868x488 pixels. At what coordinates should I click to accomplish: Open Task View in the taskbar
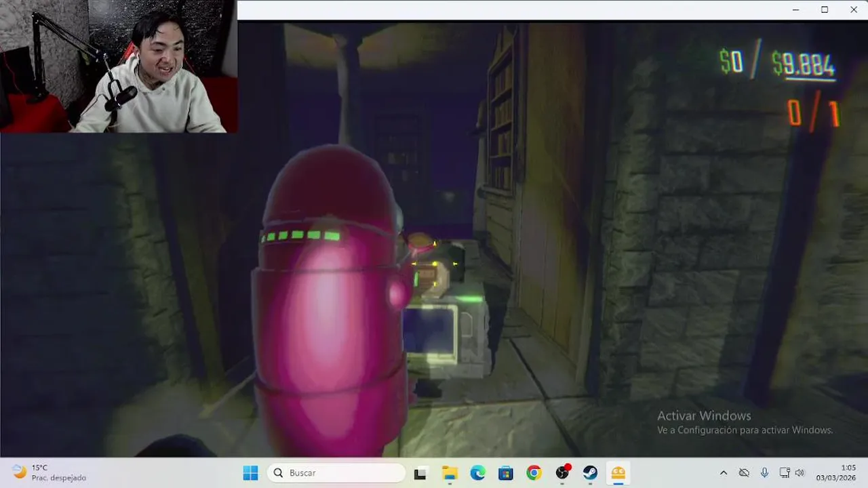point(420,473)
